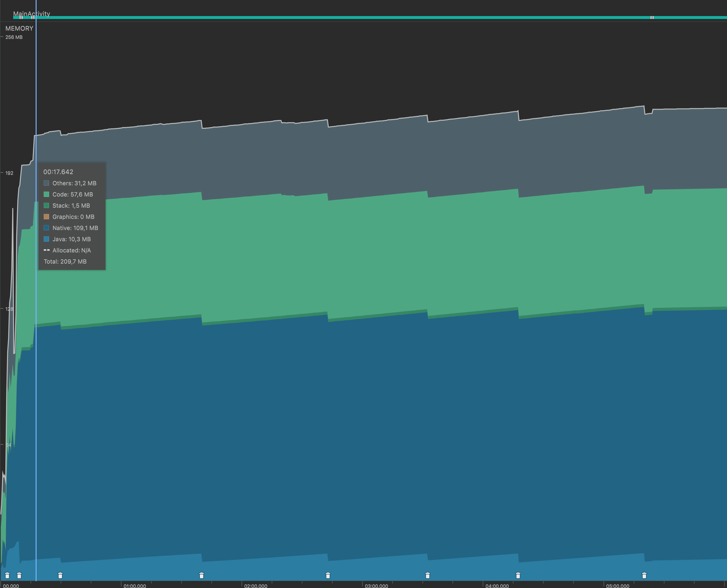Click the first garbage collection trash icon
The image size is (727, 588).
tap(7, 575)
